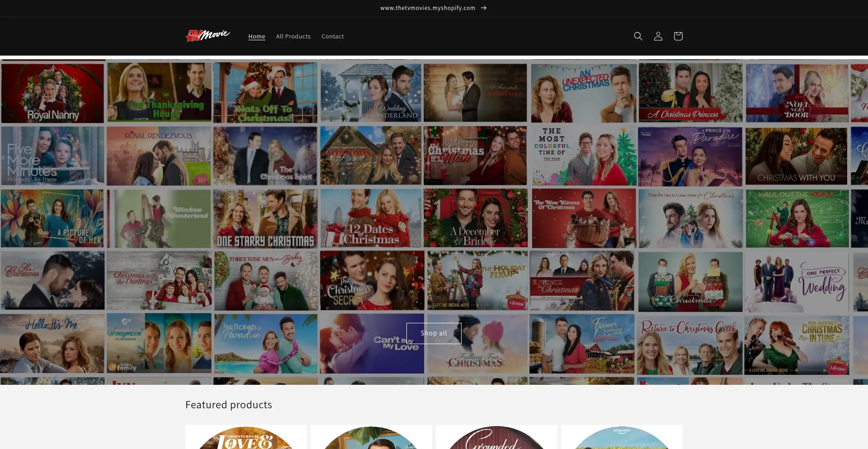Click the Return to Christmas Creek poster
868x449 pixels.
(x=689, y=345)
